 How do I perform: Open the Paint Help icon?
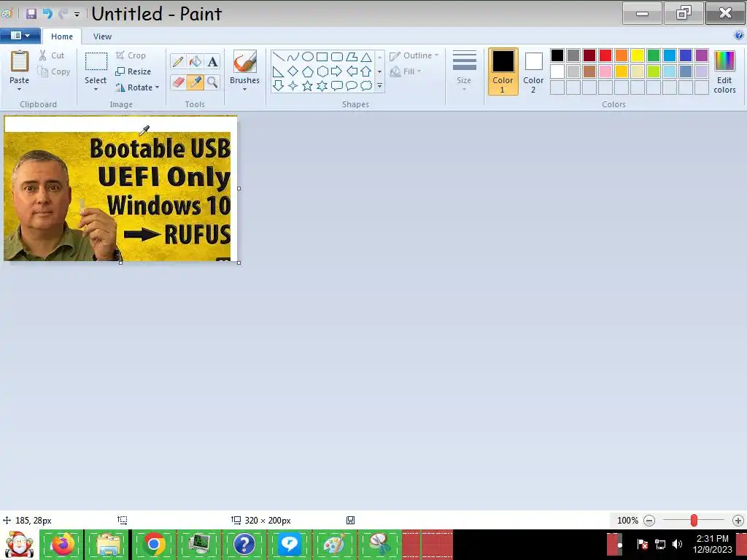pos(739,35)
